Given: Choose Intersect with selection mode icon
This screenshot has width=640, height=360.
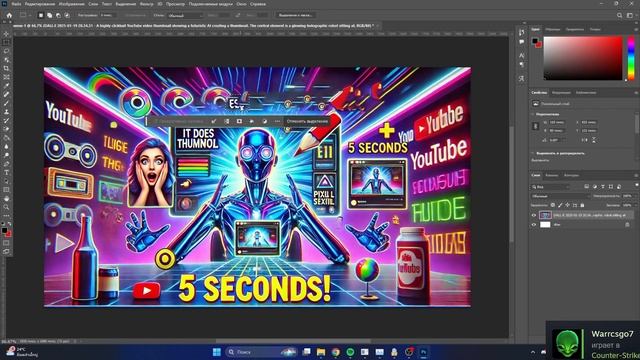Looking at the screenshot, I should coord(67,15).
